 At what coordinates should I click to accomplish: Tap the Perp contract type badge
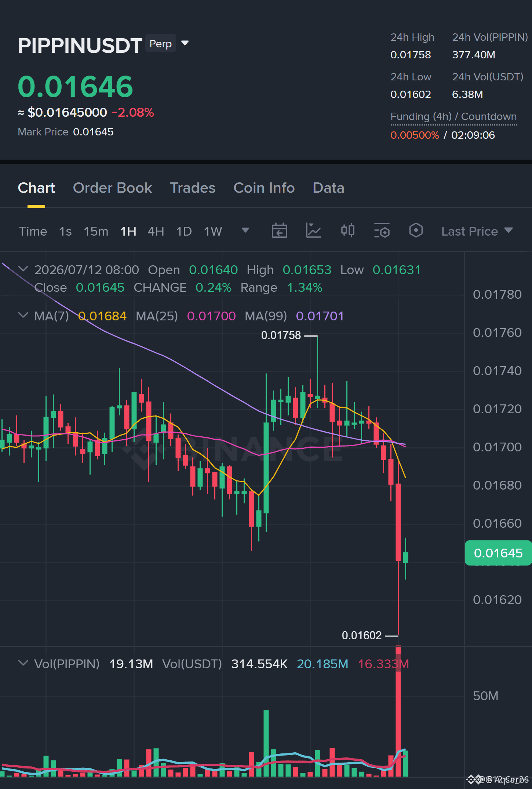click(161, 43)
